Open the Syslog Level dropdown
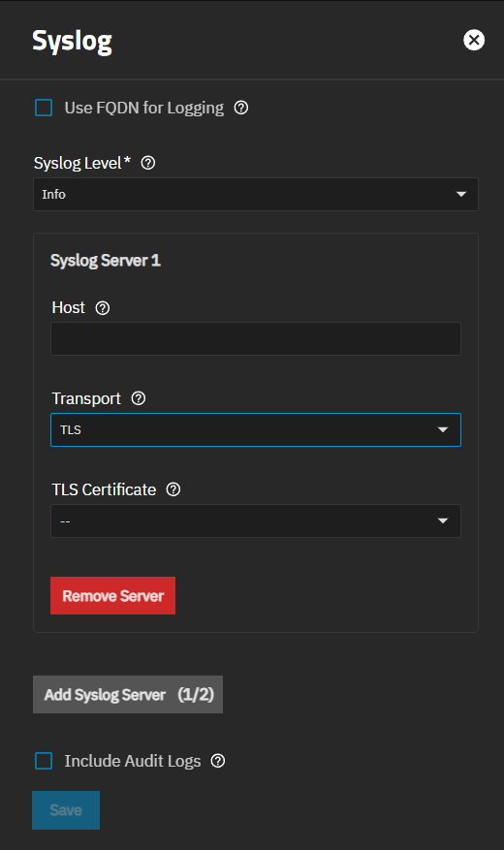 coord(256,194)
